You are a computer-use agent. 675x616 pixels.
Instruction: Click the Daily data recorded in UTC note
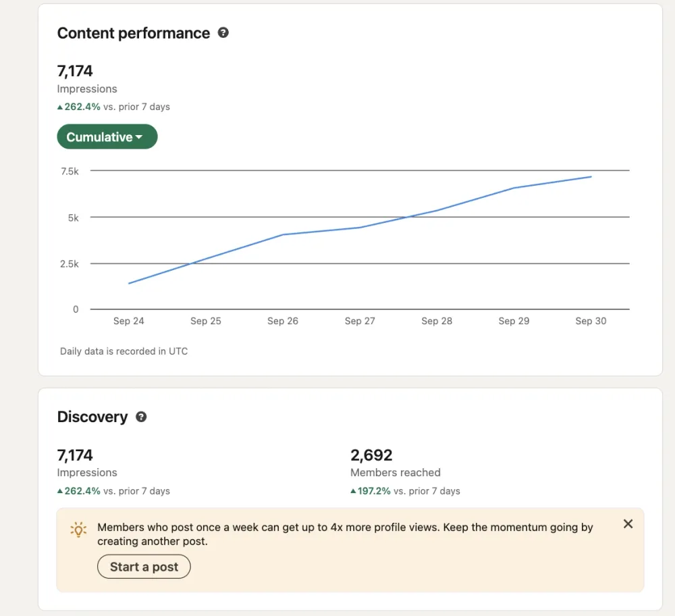124,351
